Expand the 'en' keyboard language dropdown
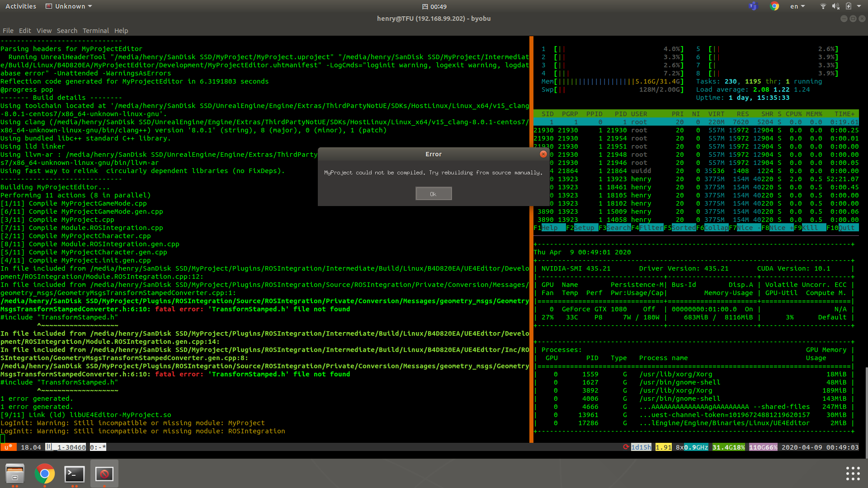The height and width of the screenshot is (488, 868). (x=797, y=6)
